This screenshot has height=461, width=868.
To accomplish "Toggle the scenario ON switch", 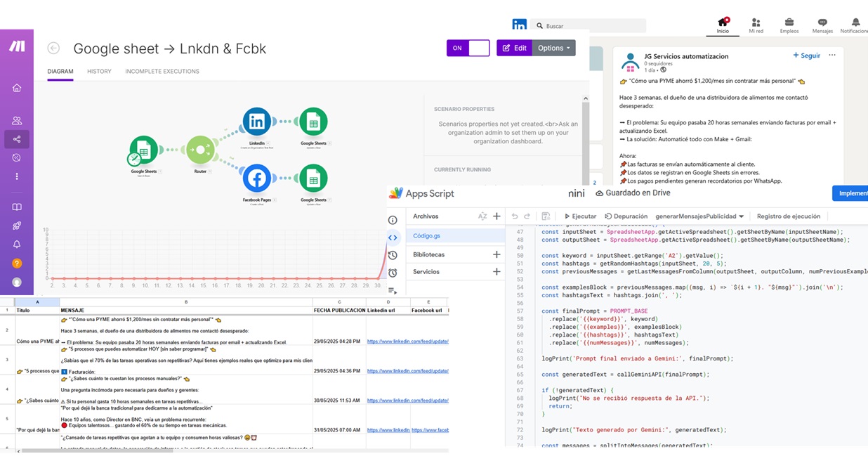I will point(468,48).
